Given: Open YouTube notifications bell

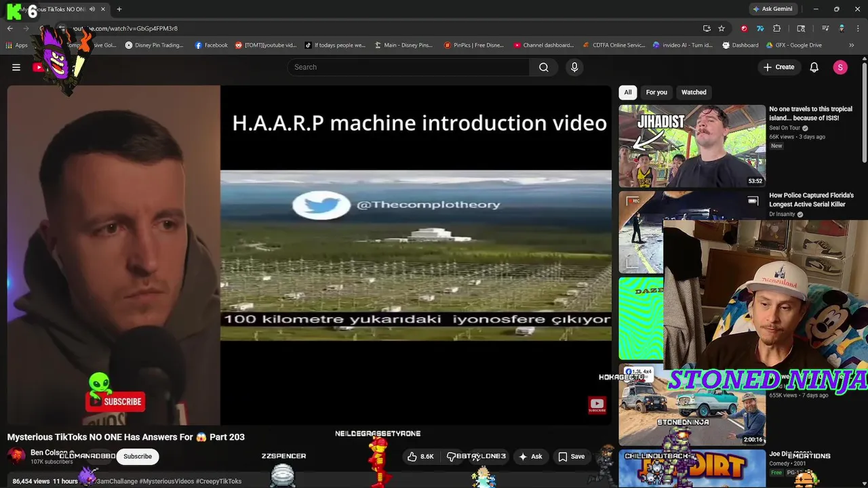Looking at the screenshot, I should 814,67.
